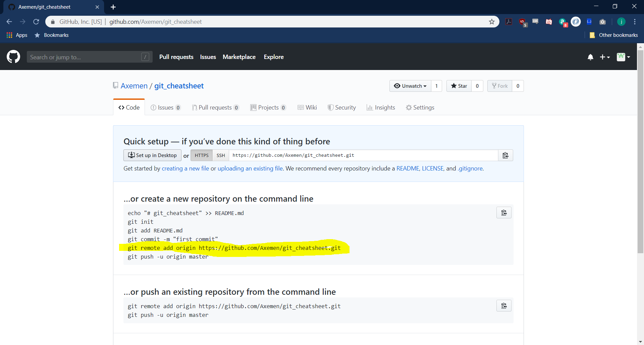Image resolution: width=644 pixels, height=345 pixels.
Task: Open the Unwatch dropdown
Action: (x=410, y=86)
